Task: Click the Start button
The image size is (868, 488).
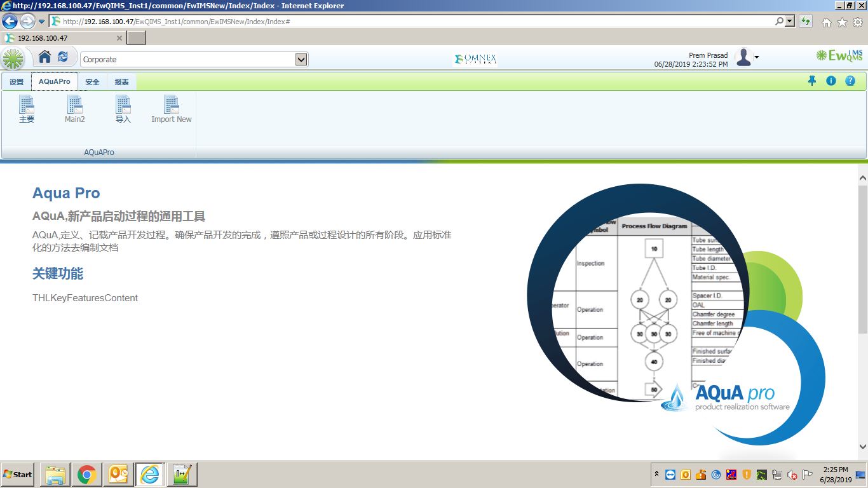Action: coord(18,475)
